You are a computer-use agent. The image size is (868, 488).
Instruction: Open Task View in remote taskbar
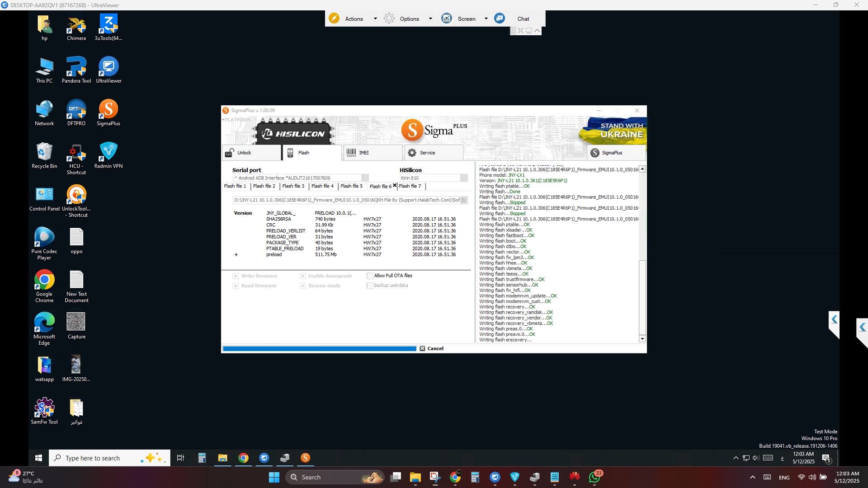click(180, 458)
